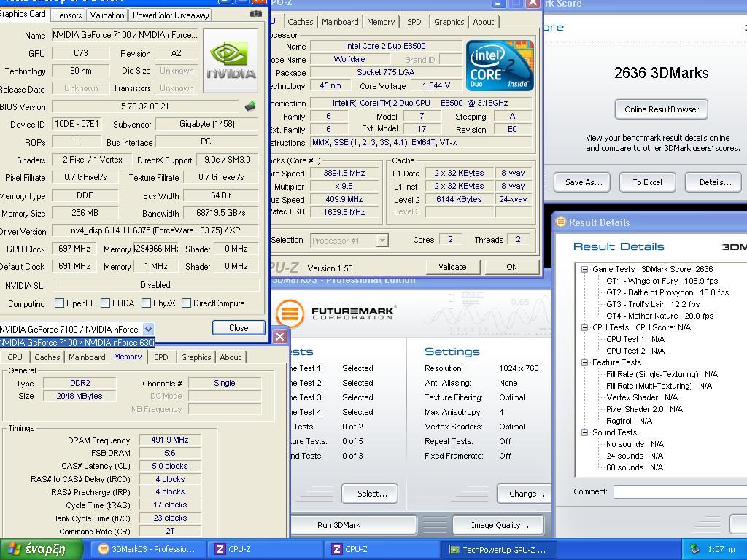
Task: Click the Close button in GPU-Z
Action: coord(239,328)
